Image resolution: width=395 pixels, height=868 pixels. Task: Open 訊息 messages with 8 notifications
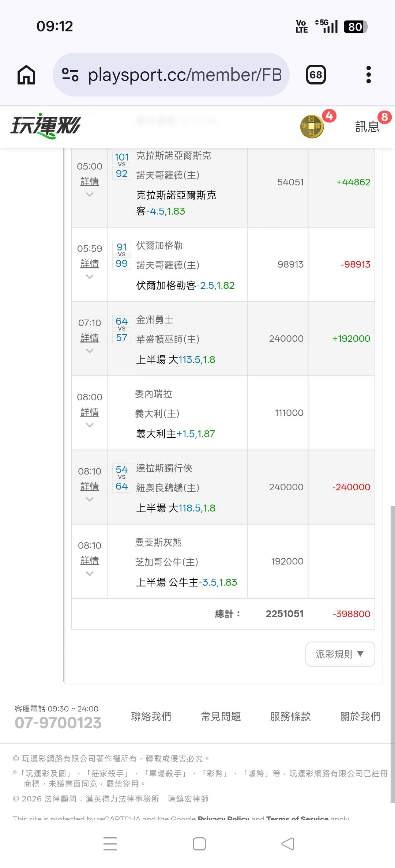pos(367,127)
